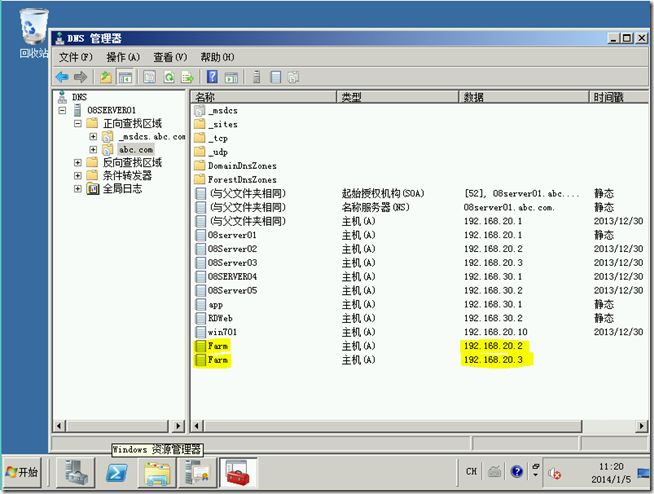The height and width of the screenshot is (494, 654).
Task: Open the 查看(V) menu
Action: (170, 57)
